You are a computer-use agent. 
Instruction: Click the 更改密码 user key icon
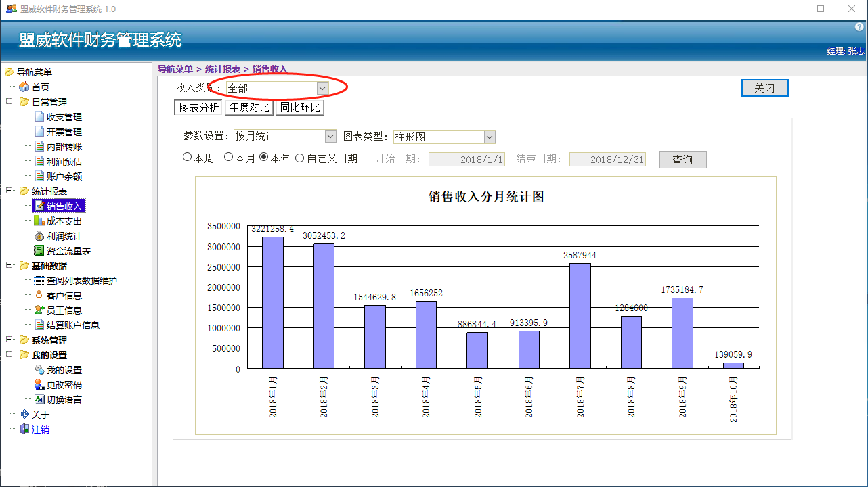(x=39, y=385)
